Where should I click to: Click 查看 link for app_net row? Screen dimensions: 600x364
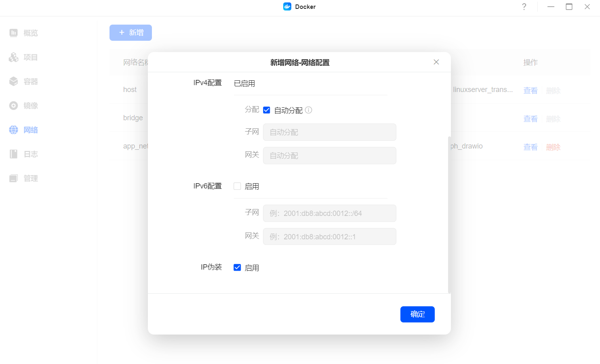531,147
